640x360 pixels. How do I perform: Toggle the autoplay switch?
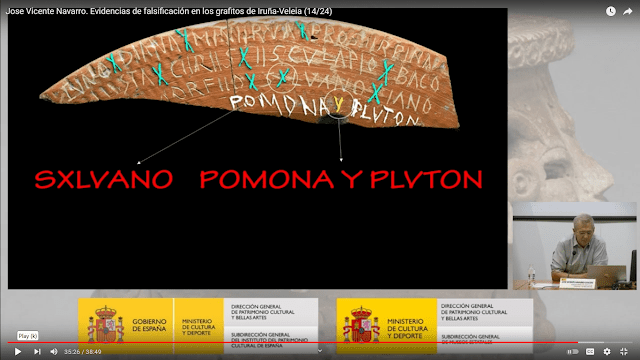[x=573, y=351]
